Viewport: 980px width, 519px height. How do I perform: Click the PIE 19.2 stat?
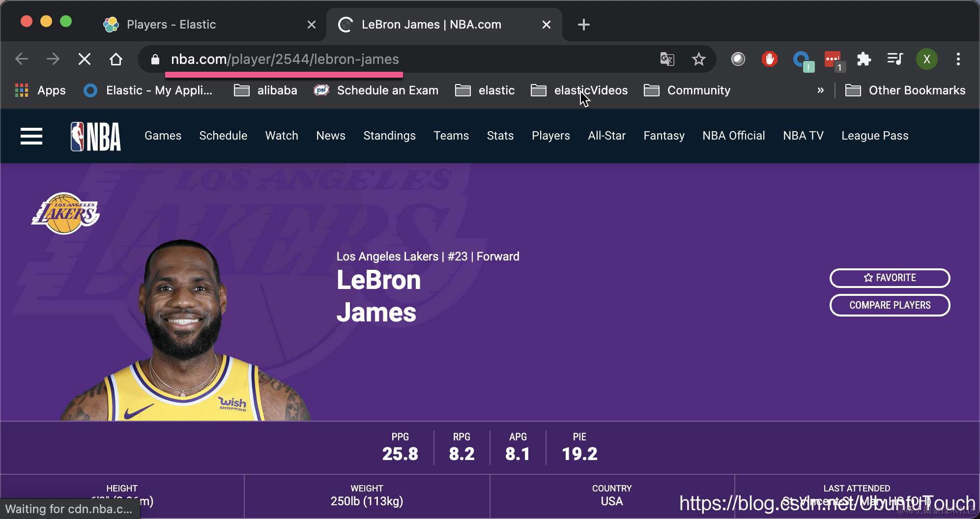coord(579,447)
